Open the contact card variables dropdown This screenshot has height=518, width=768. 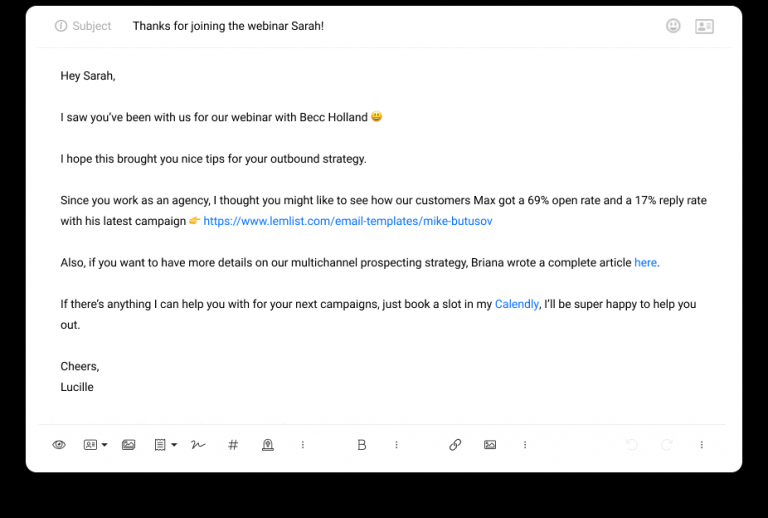[95, 445]
